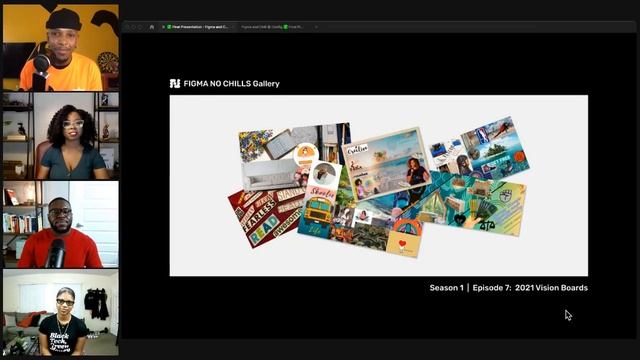The width and height of the screenshot is (640, 360).
Task: Click the Figma home icon in the tab bar
Action: pyautogui.click(x=152, y=27)
